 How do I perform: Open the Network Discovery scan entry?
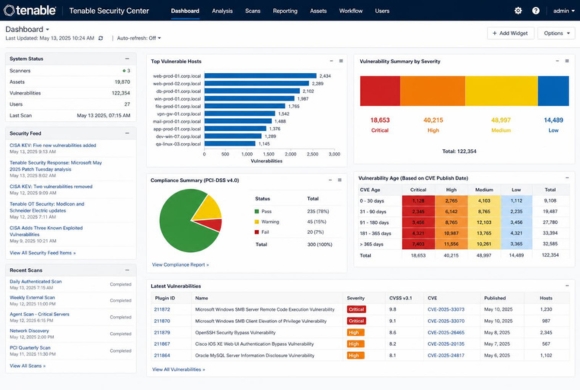tap(29, 331)
